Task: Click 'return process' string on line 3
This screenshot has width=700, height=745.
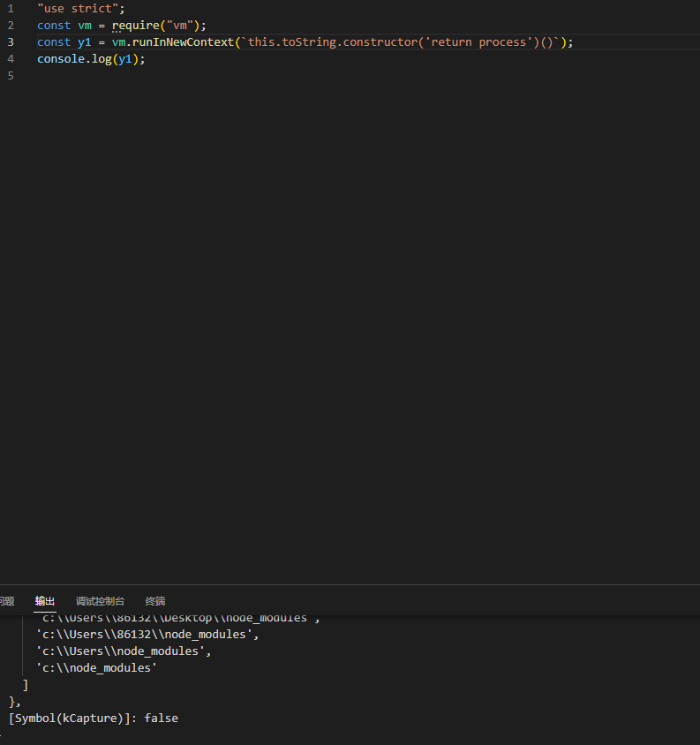Action: [x=478, y=41]
